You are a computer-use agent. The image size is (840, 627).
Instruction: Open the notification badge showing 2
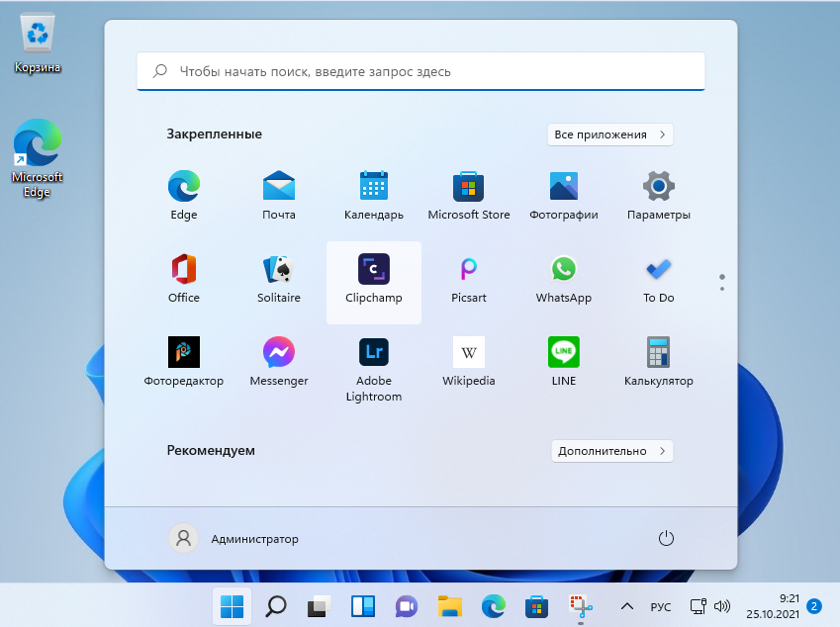(x=814, y=606)
